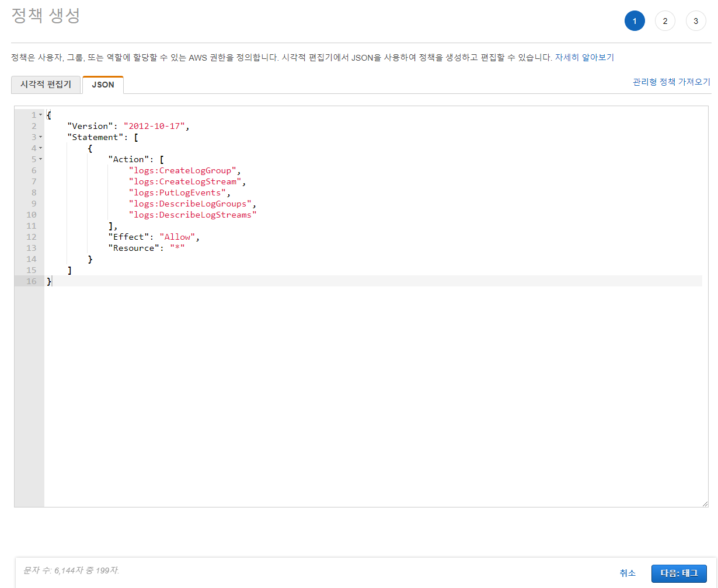Go to step 1 circle indicator
The image size is (718, 588).
click(x=635, y=21)
